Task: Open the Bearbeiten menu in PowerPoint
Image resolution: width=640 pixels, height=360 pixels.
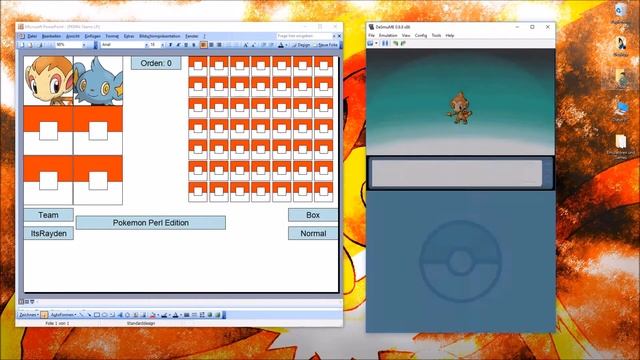Action: 51,36
